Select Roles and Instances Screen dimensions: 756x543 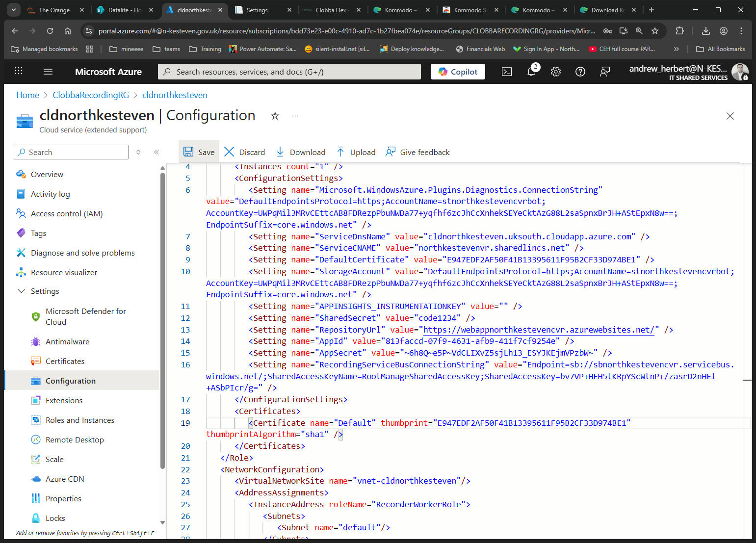click(80, 420)
